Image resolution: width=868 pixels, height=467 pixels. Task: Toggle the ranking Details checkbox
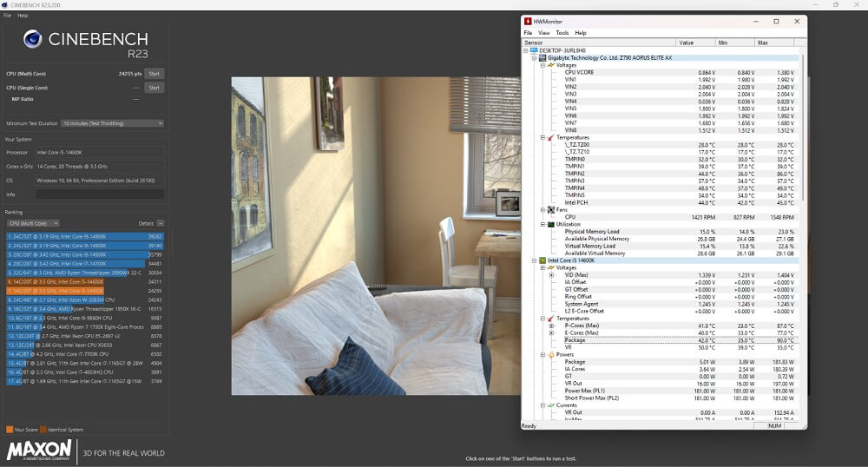(x=161, y=223)
